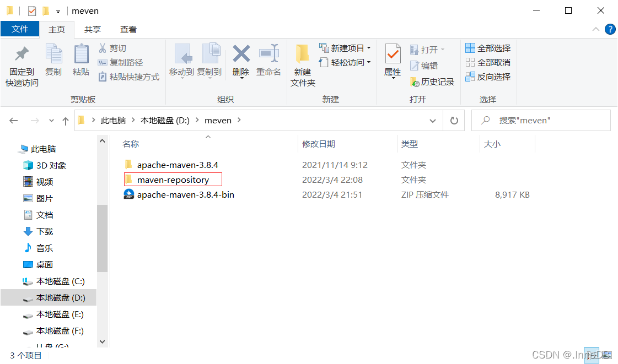Choose Paste Shortcut command
618x364 pixels.
pyautogui.click(x=128, y=77)
